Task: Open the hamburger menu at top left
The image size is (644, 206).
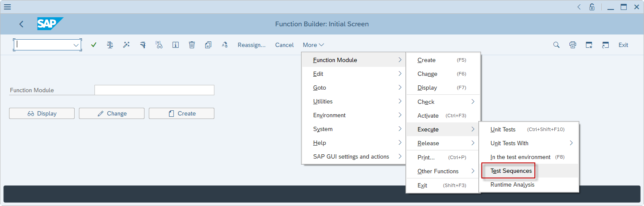Action: [x=7, y=7]
